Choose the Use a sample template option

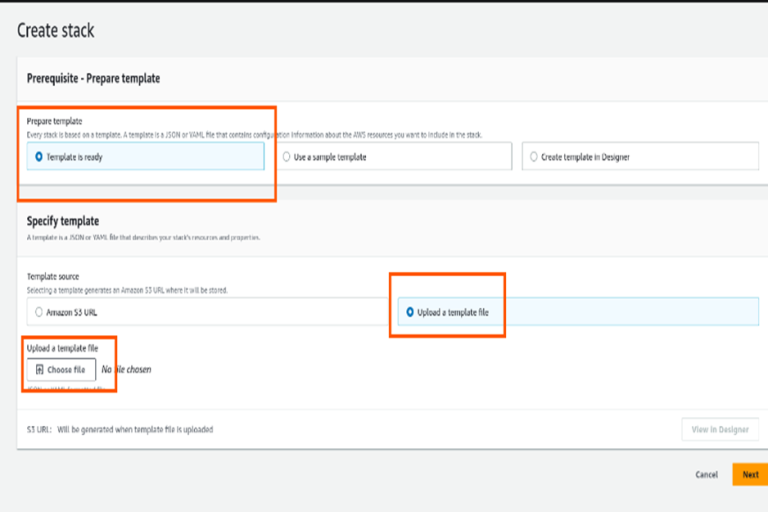tap(394, 157)
